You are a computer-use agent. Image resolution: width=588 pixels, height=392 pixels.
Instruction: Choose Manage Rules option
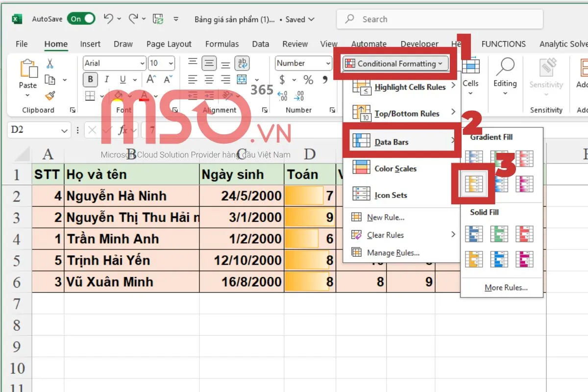click(393, 253)
